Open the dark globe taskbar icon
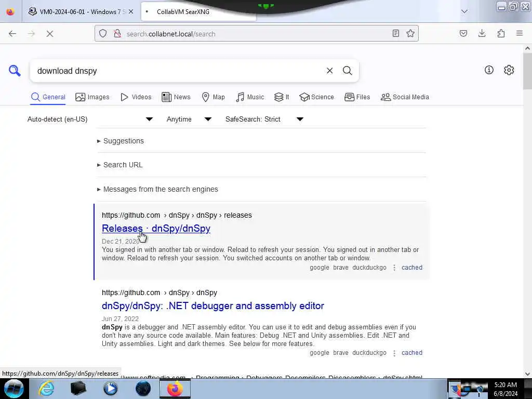Image resolution: width=532 pixels, height=399 pixels. (143, 389)
